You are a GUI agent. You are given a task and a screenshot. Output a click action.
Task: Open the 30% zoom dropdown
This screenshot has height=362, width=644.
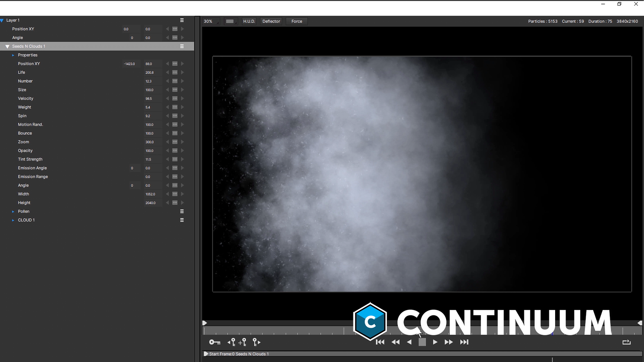click(211, 21)
